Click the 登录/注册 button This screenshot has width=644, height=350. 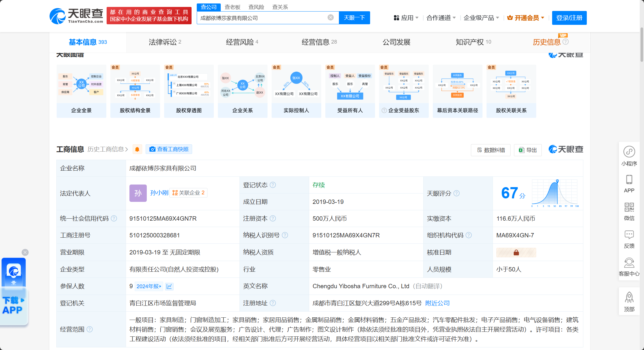tap(569, 18)
